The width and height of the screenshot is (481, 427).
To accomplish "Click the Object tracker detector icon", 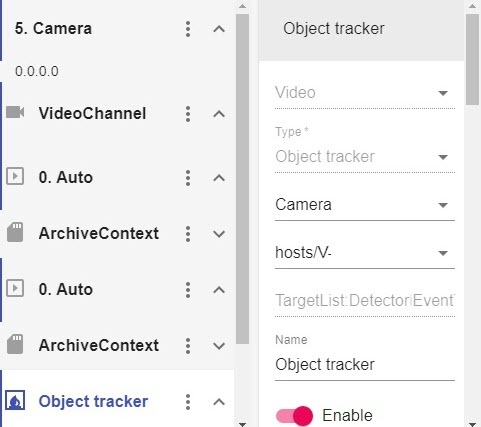I will [15, 401].
